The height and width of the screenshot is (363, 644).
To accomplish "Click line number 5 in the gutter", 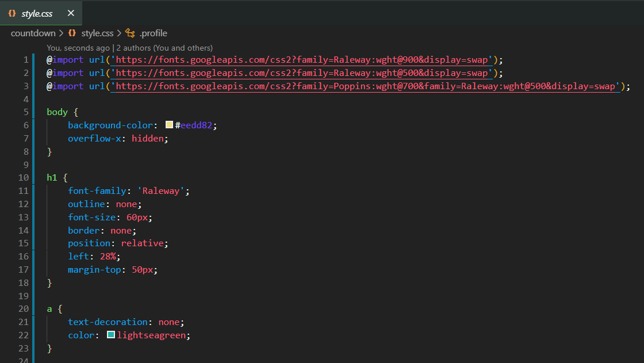I will (x=26, y=112).
